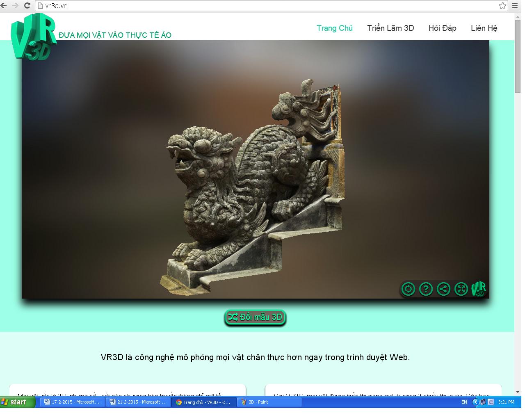Expand hidden system tray icons arrow
The image size is (525, 420).
coord(475,402)
